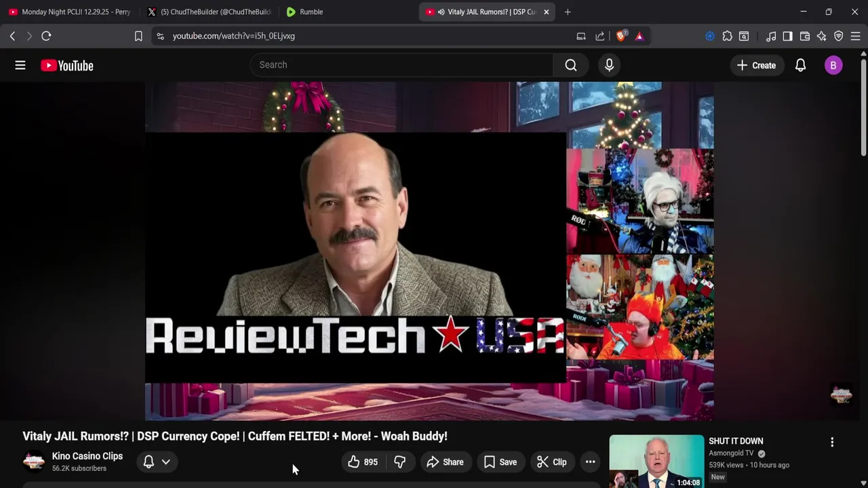Toggle channel notification bell preference

coord(149,462)
